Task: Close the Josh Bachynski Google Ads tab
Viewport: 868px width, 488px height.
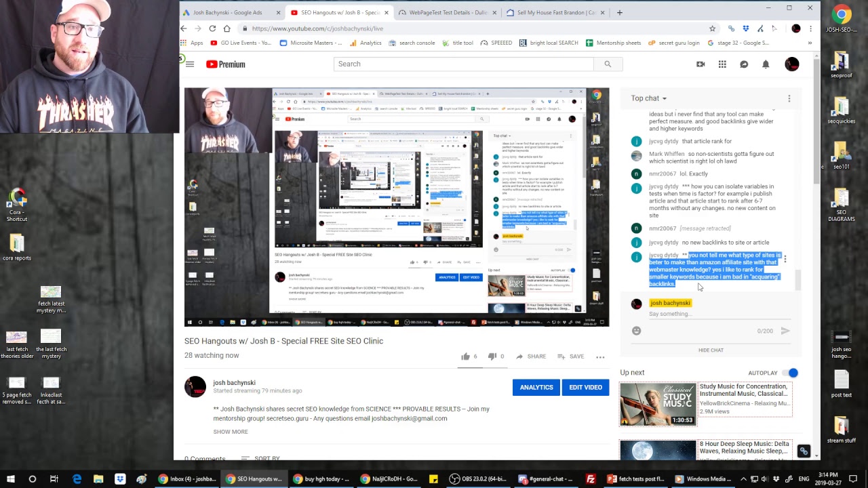Action: (x=279, y=12)
